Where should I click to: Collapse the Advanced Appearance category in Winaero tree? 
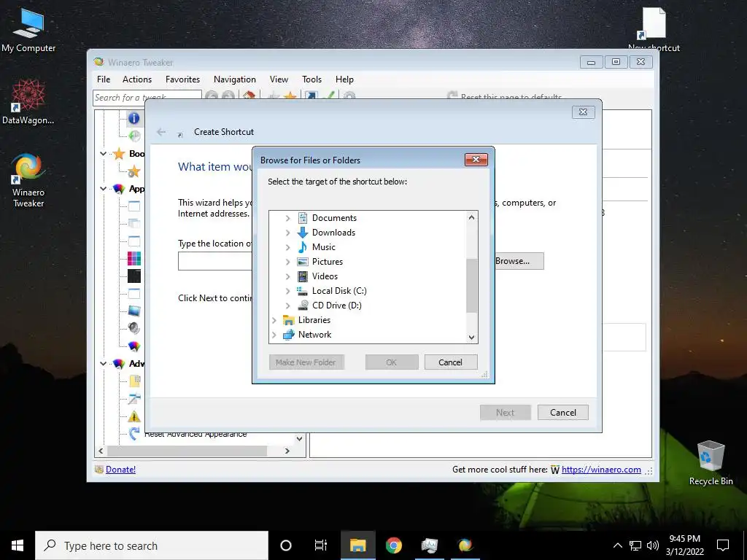coord(104,363)
